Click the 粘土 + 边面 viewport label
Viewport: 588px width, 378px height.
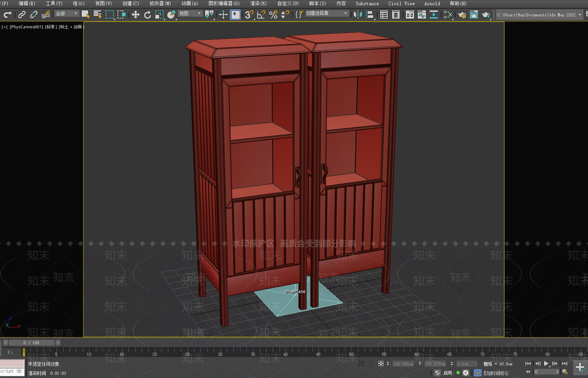click(71, 27)
